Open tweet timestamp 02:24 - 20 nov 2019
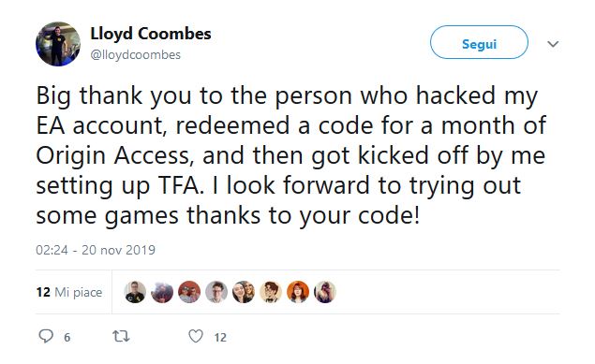595x364 pixels. click(96, 250)
